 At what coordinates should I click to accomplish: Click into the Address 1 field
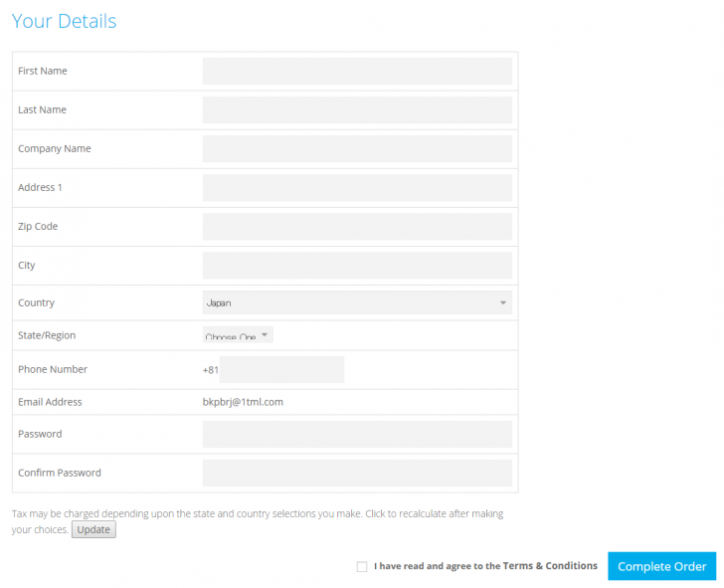[x=357, y=187]
